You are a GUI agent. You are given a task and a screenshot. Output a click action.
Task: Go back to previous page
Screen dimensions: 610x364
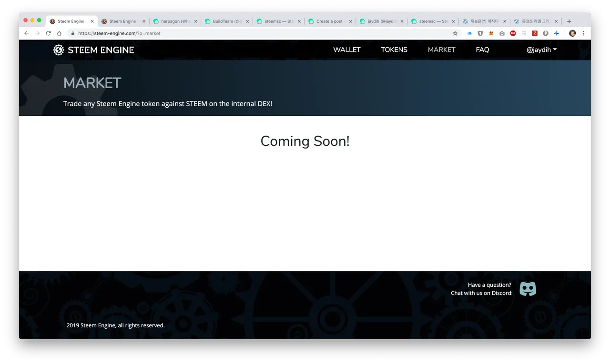coord(26,33)
